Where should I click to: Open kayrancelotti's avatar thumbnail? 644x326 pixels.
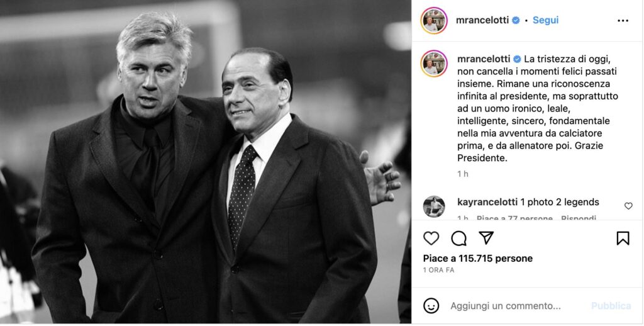click(433, 206)
